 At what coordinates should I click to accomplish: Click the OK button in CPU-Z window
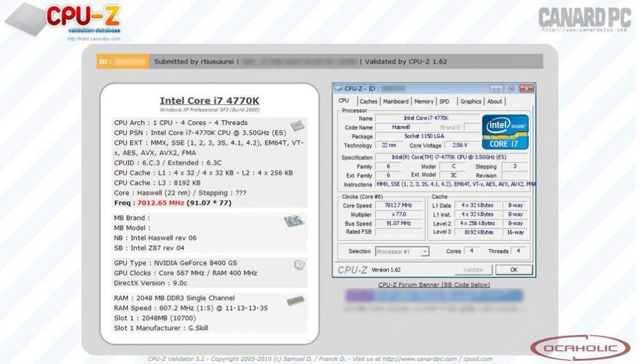pos(514,270)
